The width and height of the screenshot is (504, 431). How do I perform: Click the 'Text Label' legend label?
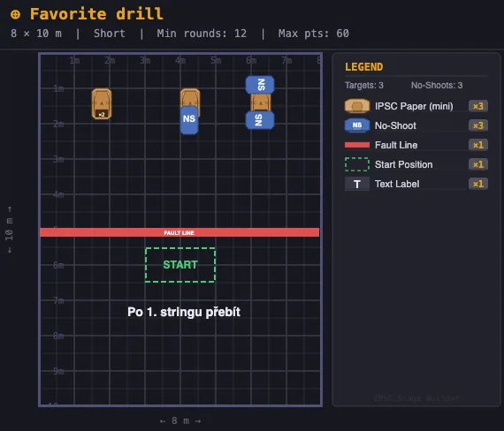point(397,184)
